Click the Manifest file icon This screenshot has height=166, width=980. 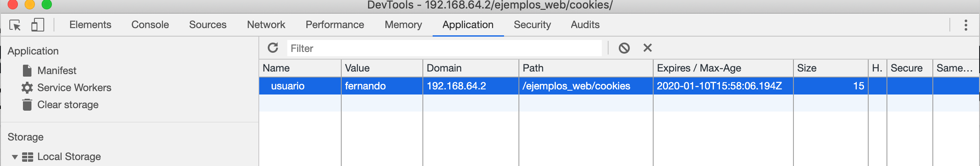pos(27,70)
